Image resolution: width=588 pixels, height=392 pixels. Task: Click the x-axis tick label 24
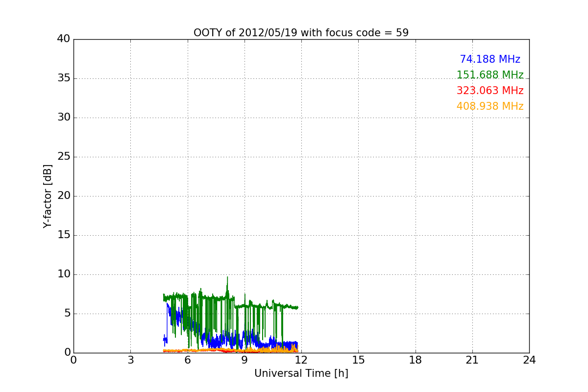[529, 360]
